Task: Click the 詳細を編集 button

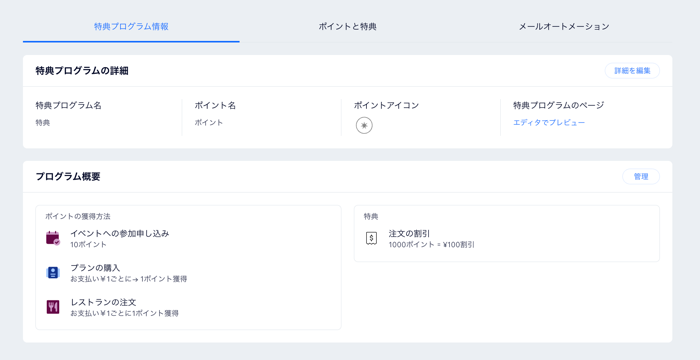Action: [632, 71]
